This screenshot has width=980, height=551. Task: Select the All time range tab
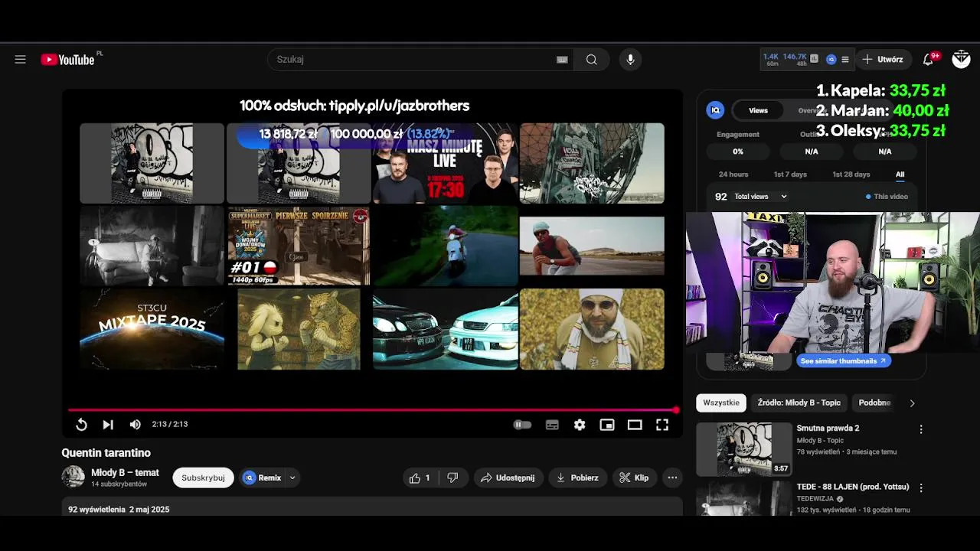900,174
